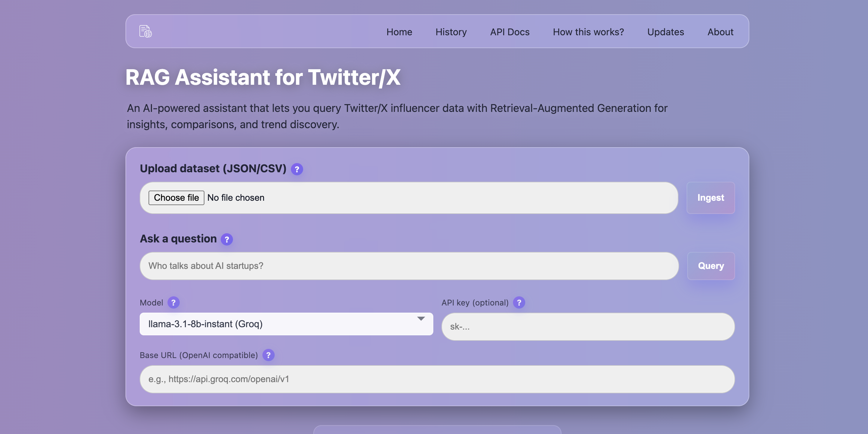The width and height of the screenshot is (868, 434).
Task: Click the Choose file button
Action: point(176,198)
